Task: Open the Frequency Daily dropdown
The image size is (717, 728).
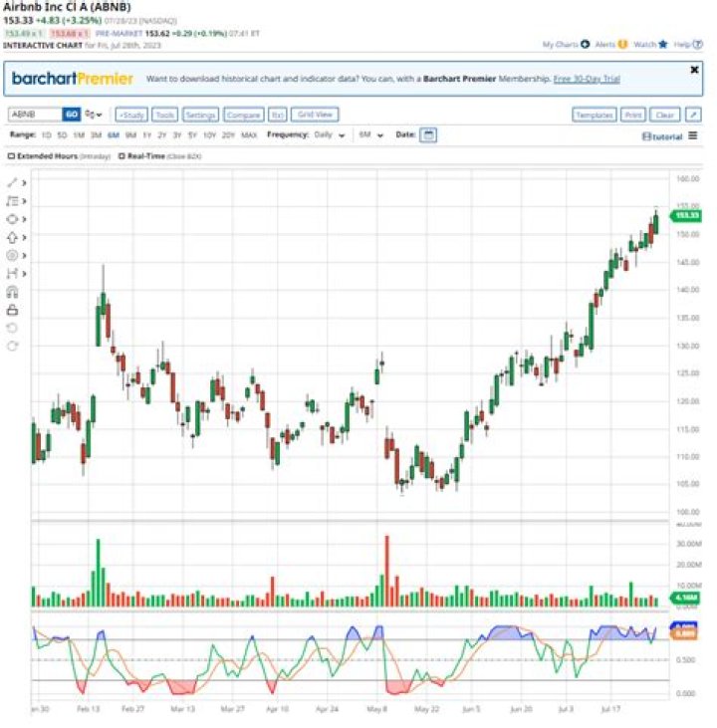Action: pos(330,135)
